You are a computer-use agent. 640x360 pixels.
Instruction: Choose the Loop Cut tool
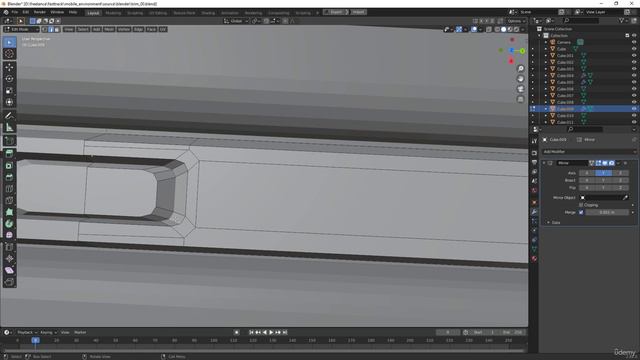(x=9, y=189)
